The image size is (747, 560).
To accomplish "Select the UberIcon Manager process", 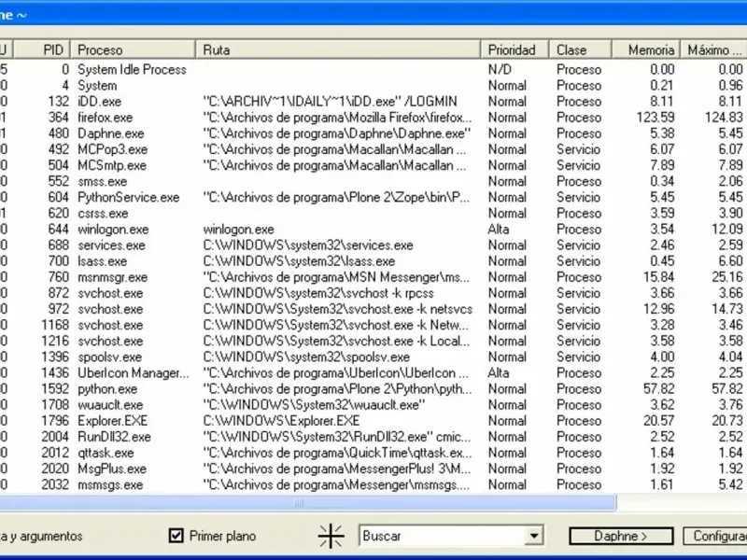I will pyautogui.click(x=134, y=372).
